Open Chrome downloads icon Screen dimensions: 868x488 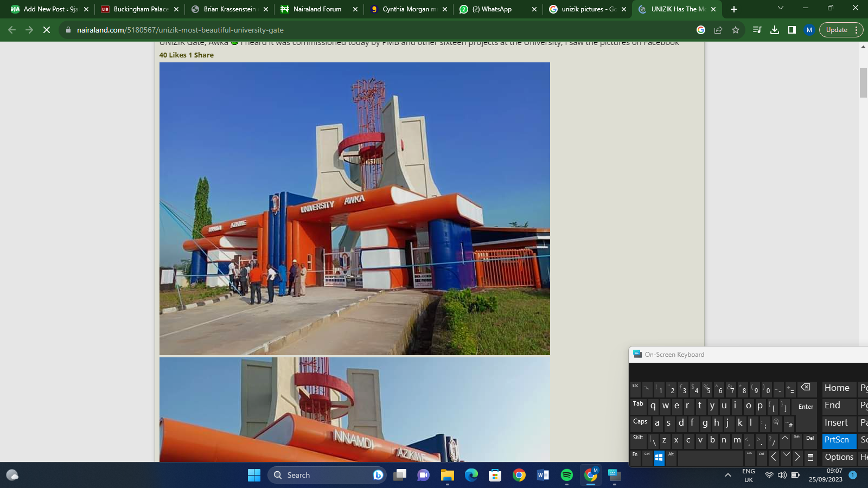pyautogui.click(x=775, y=30)
